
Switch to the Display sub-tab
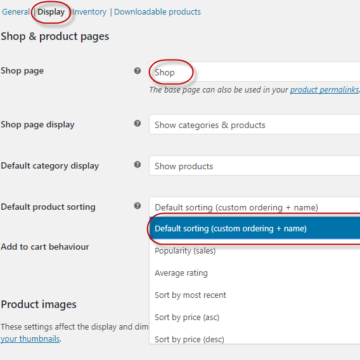pos(51,12)
